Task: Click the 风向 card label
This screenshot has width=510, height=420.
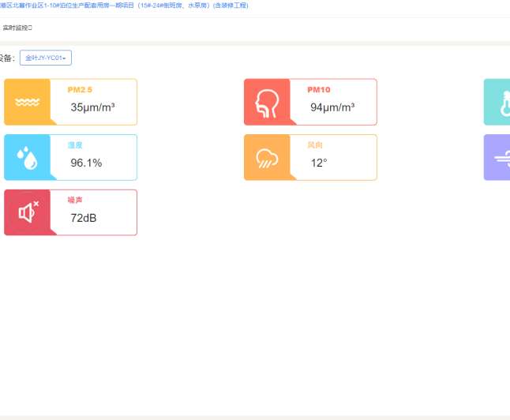Action: point(315,145)
